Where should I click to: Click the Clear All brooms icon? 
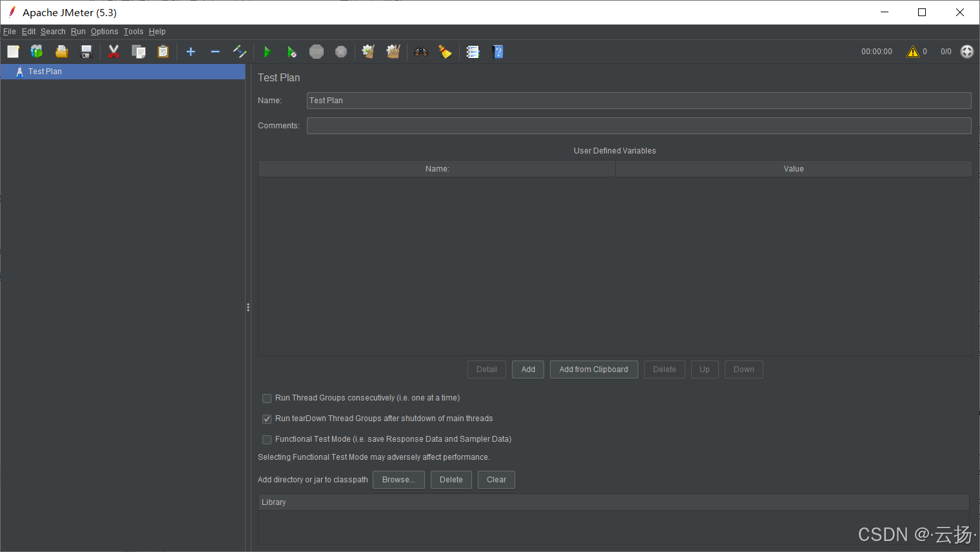click(x=393, y=52)
